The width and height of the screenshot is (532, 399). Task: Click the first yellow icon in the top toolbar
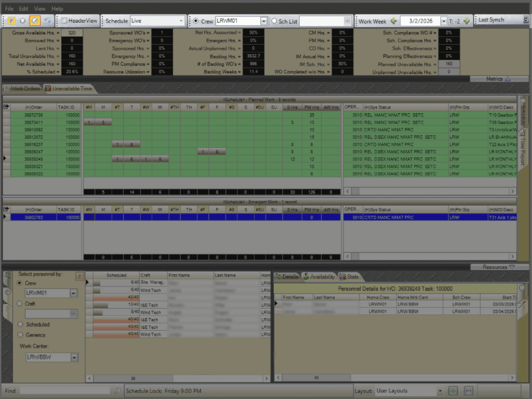click(x=11, y=21)
